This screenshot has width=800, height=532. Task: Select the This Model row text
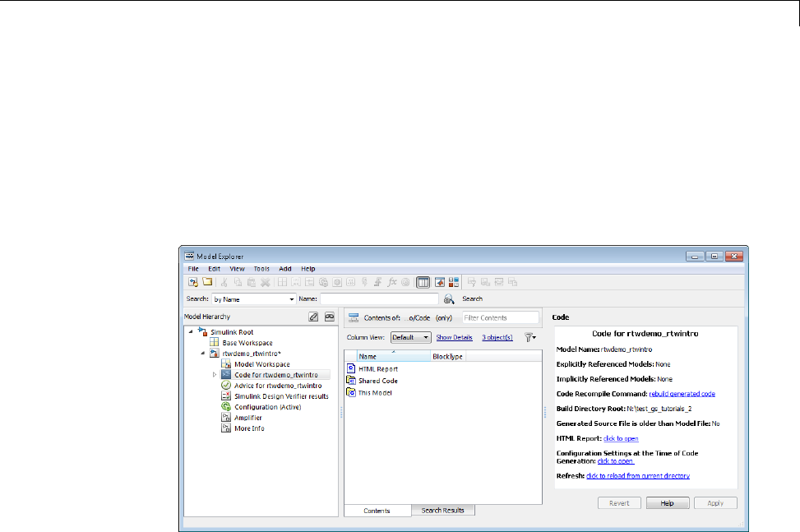[375, 393]
